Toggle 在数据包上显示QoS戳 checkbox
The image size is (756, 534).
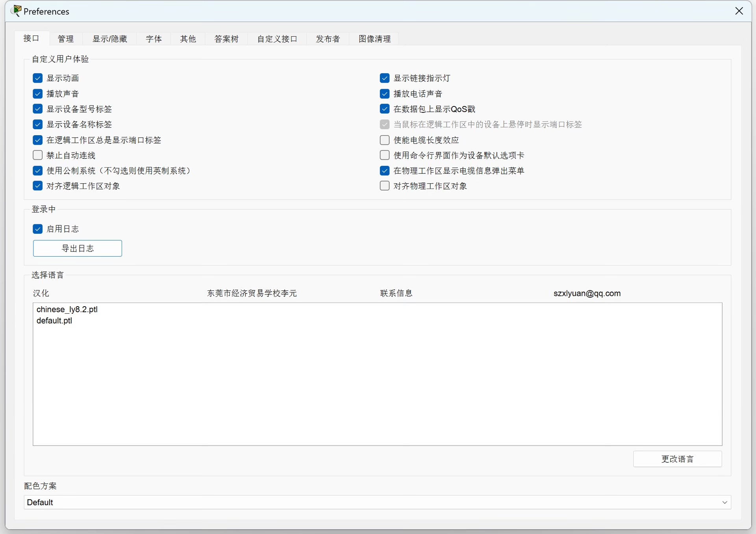(x=385, y=109)
